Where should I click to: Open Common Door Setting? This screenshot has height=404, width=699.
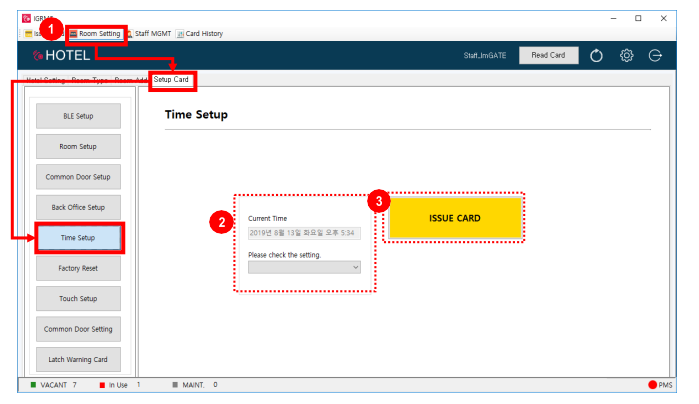click(x=78, y=329)
